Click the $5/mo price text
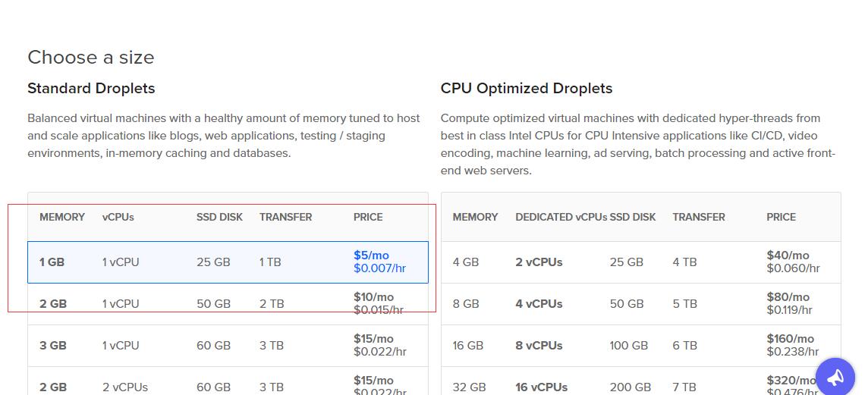 [x=371, y=255]
